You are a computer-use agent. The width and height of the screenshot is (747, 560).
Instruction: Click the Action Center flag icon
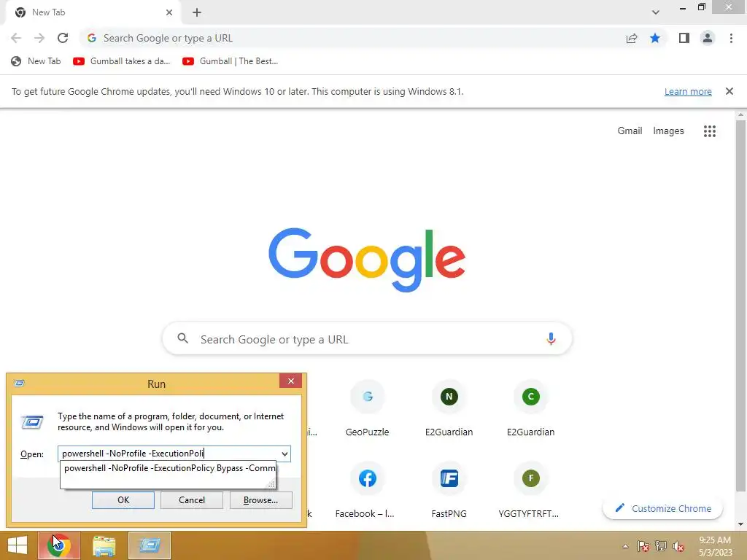point(643,546)
